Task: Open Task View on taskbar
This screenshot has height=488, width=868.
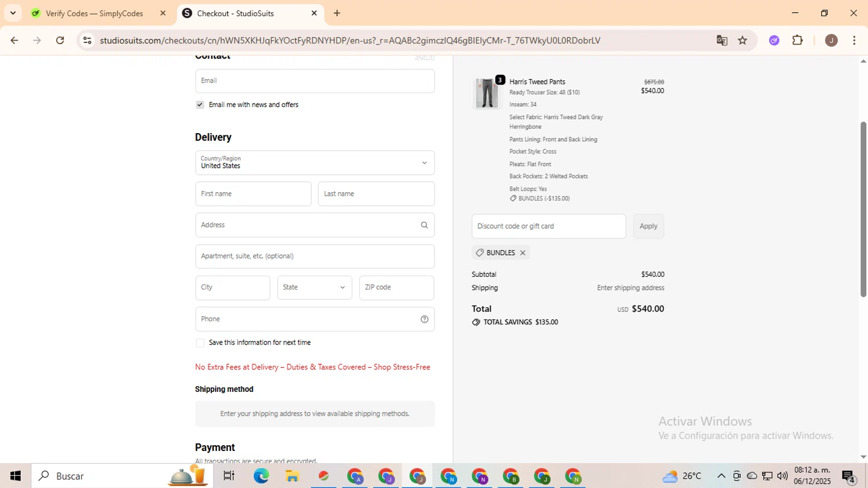Action: tap(229, 476)
